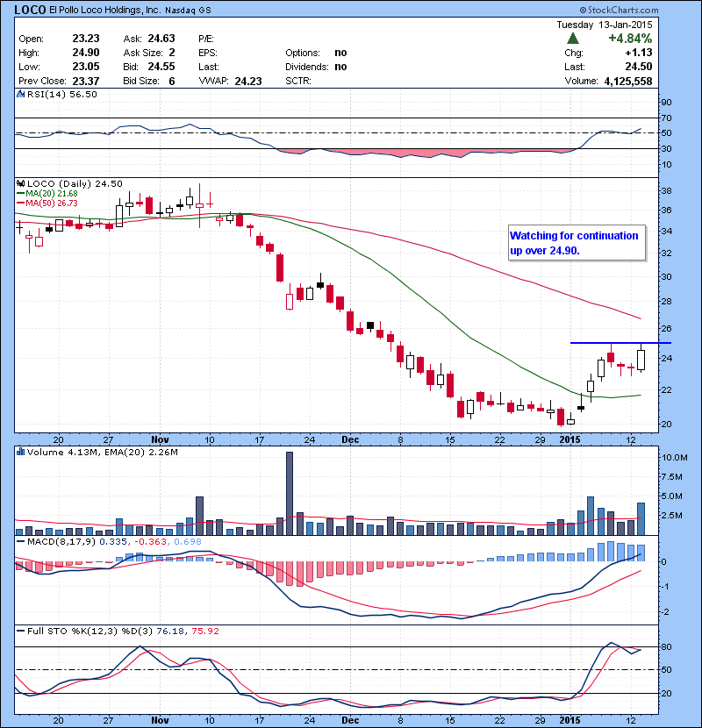Click the Chg value +1.13
The image size is (702, 728).
coord(639,53)
